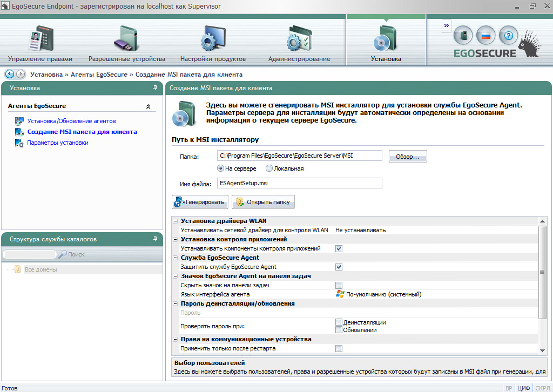Collapse the Пароль деинсталляции/обновления group

[176, 303]
